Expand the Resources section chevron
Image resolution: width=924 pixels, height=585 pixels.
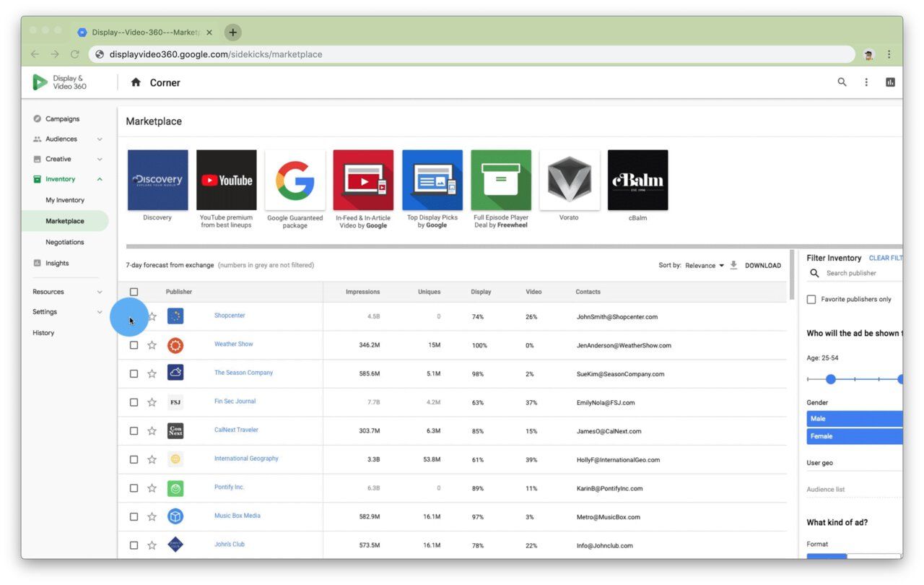(100, 292)
